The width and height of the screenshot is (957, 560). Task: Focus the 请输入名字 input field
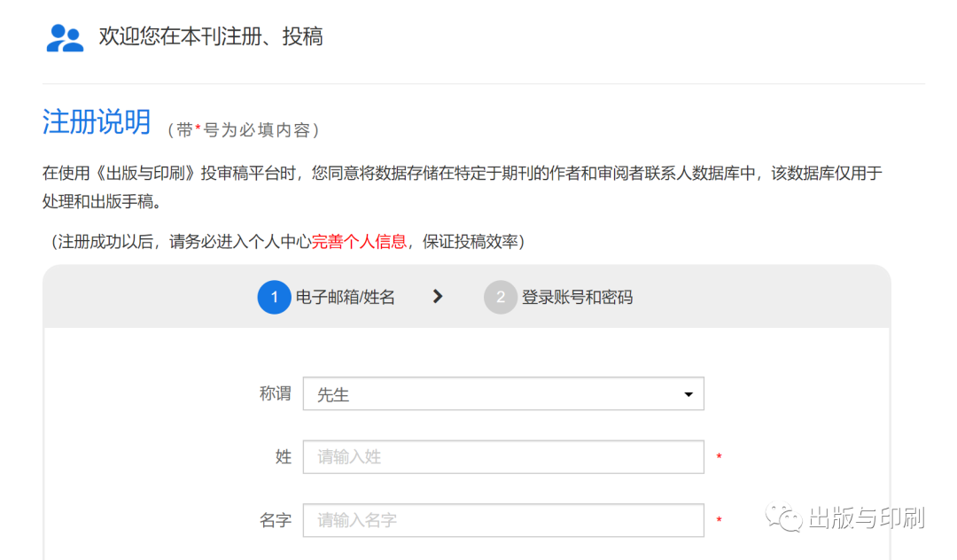[503, 520]
